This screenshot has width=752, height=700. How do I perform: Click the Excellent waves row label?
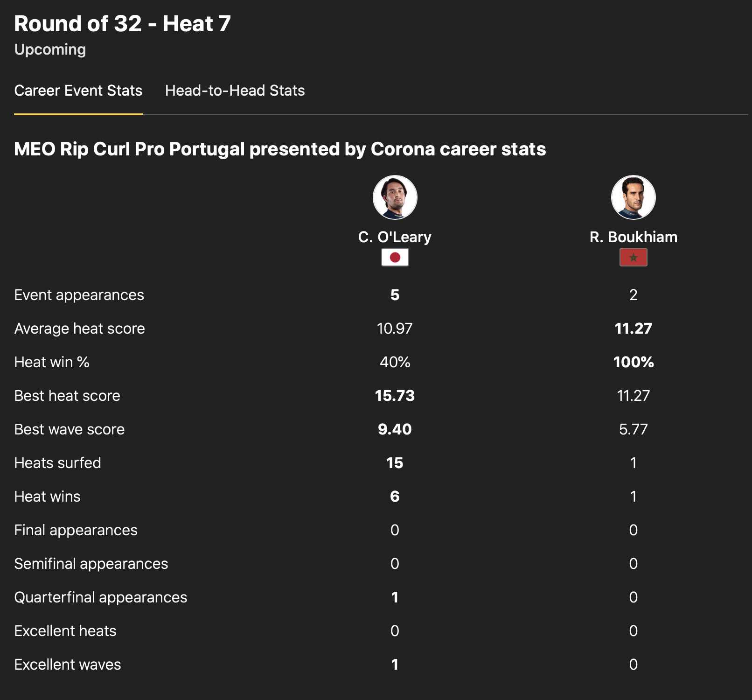67,665
